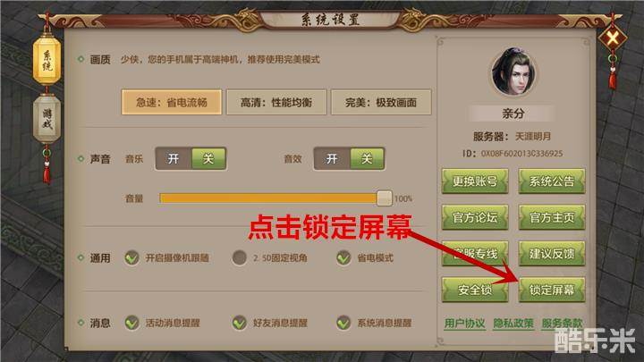
Task: Uncheck 活动消息提醒 notification
Action: tap(131, 323)
